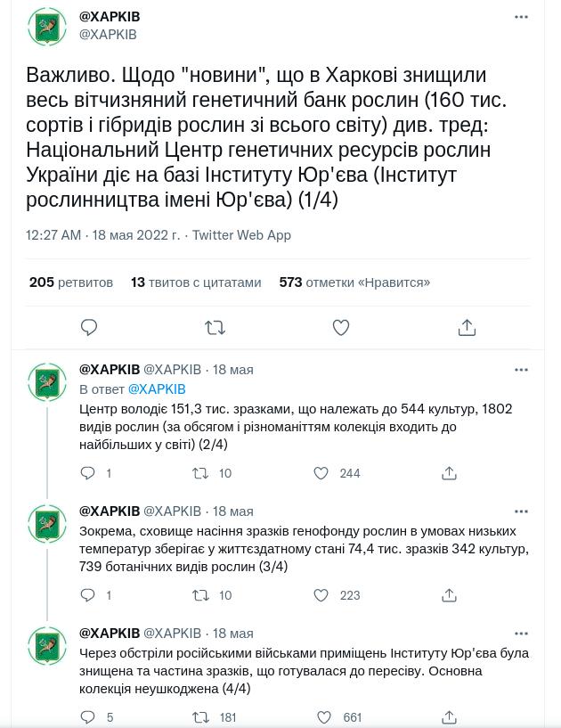Open the three-dot menu on the (2/4) reply

click(x=522, y=370)
